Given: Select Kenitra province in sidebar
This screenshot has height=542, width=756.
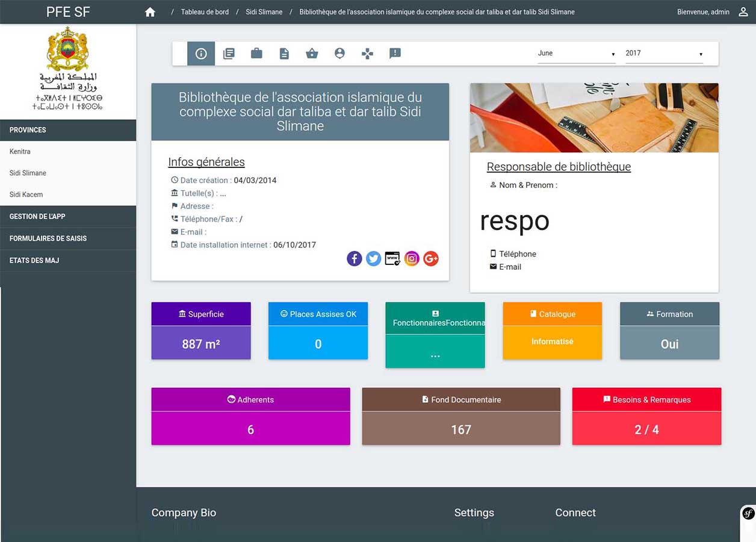Looking at the screenshot, I should (x=20, y=152).
